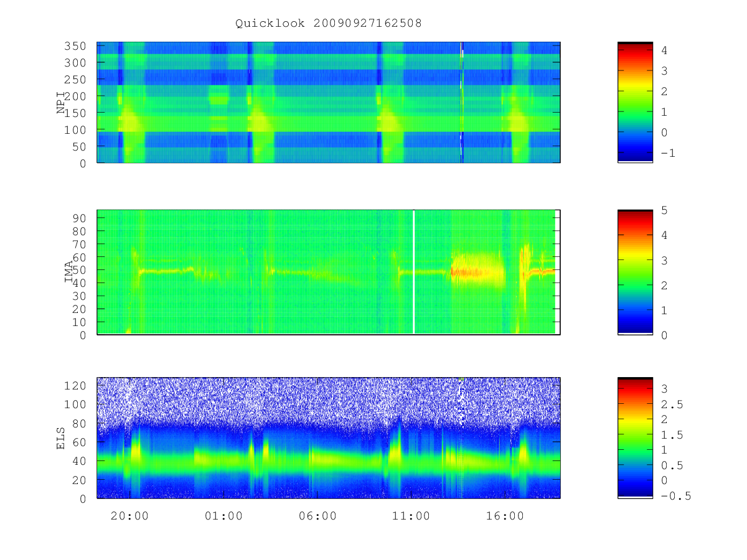This screenshot has height=560, width=747.
Task: Pick the ELS panel color bar
Action: [635, 438]
